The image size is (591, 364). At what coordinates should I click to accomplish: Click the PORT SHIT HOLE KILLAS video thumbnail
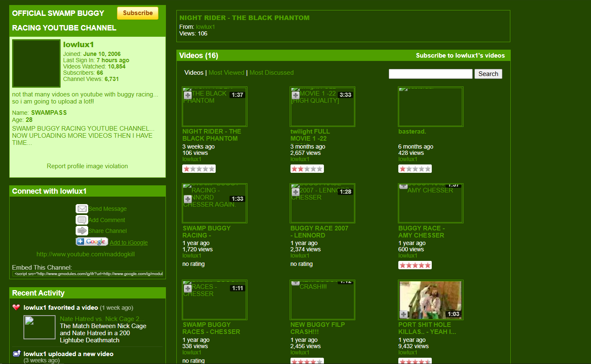[431, 300]
